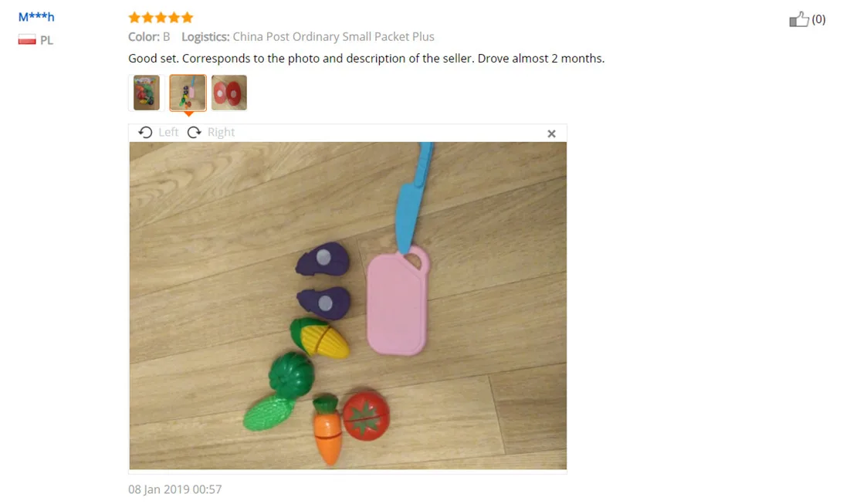This screenshot has width=843, height=504.
Task: Click the review date 08 Jan 2019
Action: click(174, 489)
